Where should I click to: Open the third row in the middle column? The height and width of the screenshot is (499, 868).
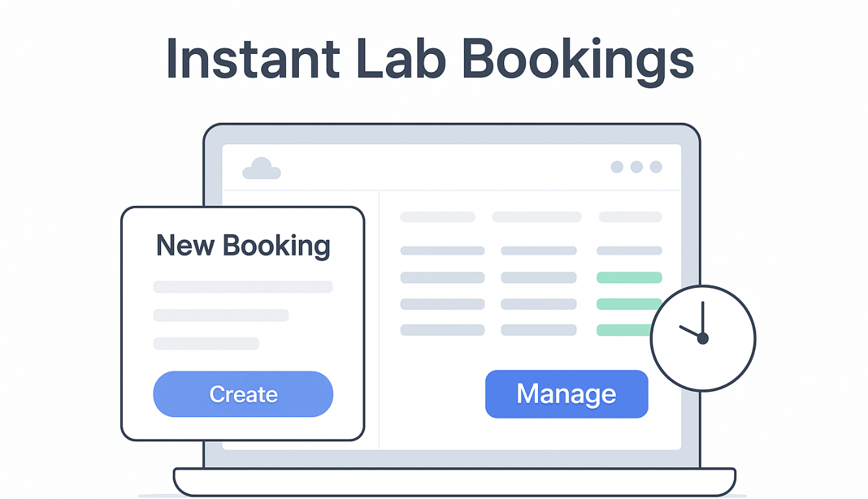click(x=539, y=276)
